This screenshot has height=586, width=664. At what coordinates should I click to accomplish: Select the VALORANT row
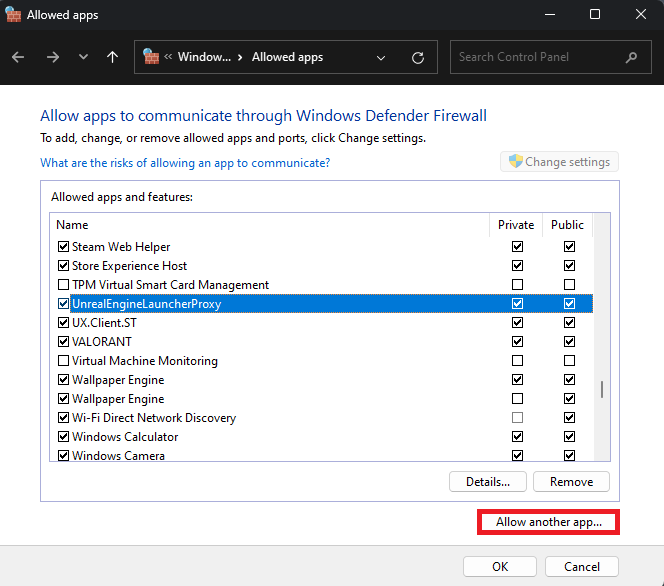322,342
